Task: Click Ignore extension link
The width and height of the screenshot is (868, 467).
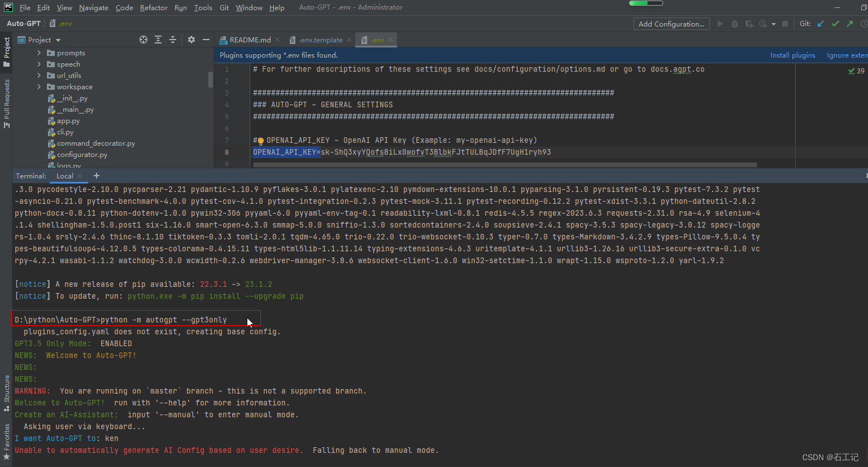Action: tap(847, 55)
